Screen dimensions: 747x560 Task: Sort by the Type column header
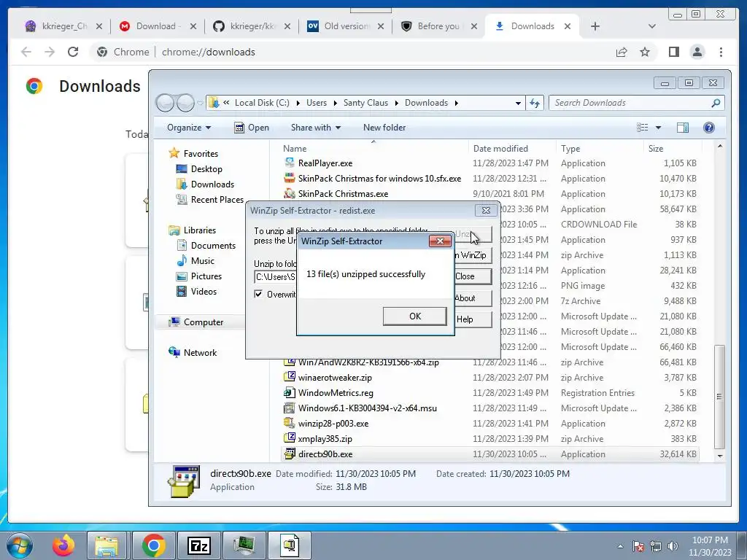(x=570, y=149)
